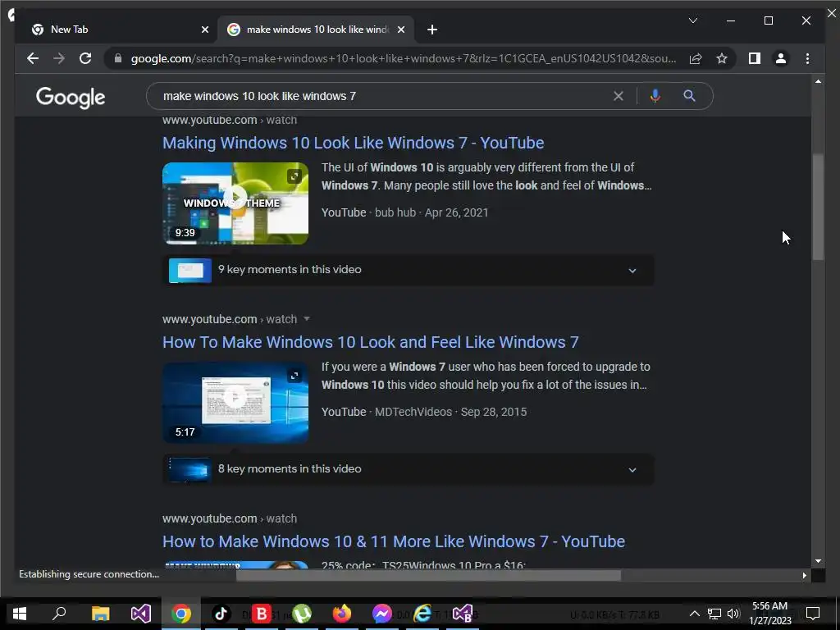
Task: Show hidden system tray icons
Action: coord(694,614)
